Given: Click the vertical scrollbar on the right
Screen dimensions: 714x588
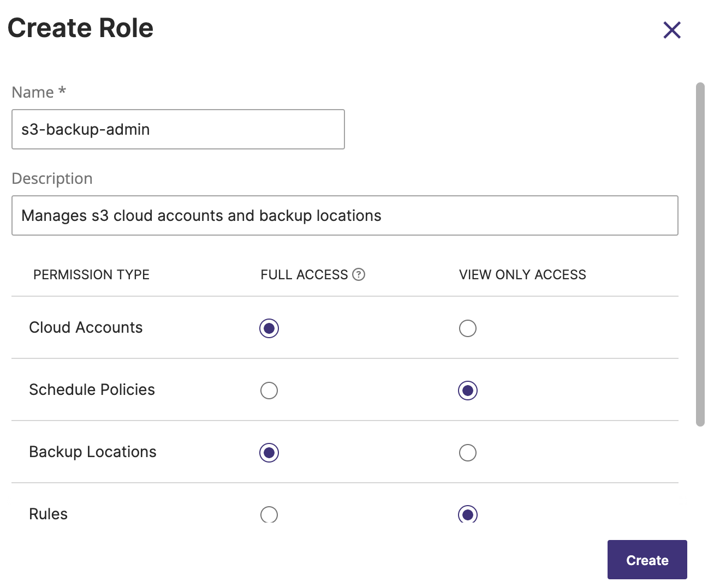Looking at the screenshot, I should 700,254.
